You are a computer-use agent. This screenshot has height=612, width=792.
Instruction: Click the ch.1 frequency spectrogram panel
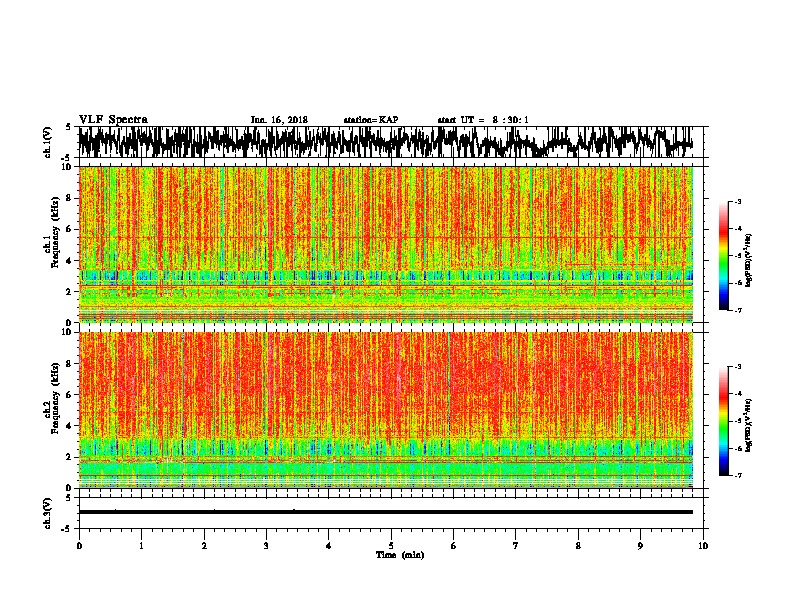(x=385, y=244)
